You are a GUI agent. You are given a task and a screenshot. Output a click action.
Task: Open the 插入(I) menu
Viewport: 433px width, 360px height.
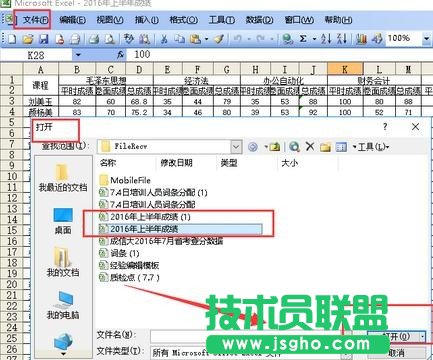coord(146,20)
